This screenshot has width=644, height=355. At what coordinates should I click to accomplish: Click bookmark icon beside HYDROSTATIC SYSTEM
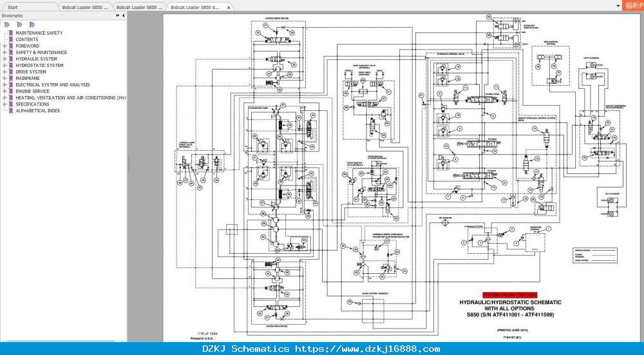pyautogui.click(x=11, y=65)
